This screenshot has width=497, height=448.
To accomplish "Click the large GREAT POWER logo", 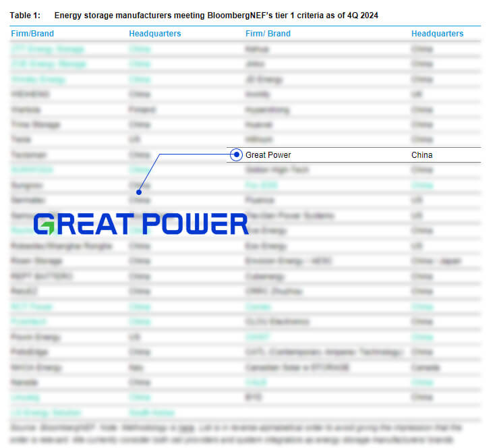I will (141, 225).
